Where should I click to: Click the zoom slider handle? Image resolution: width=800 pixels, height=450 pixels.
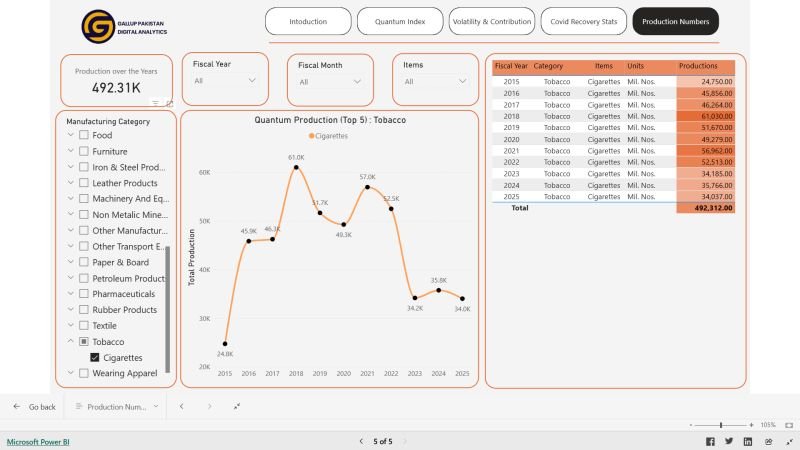tap(721, 425)
